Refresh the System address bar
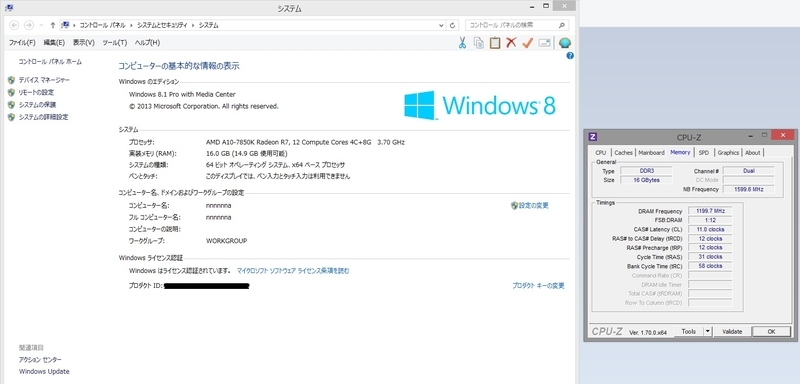Image resolution: width=800 pixels, height=384 pixels. point(453,25)
